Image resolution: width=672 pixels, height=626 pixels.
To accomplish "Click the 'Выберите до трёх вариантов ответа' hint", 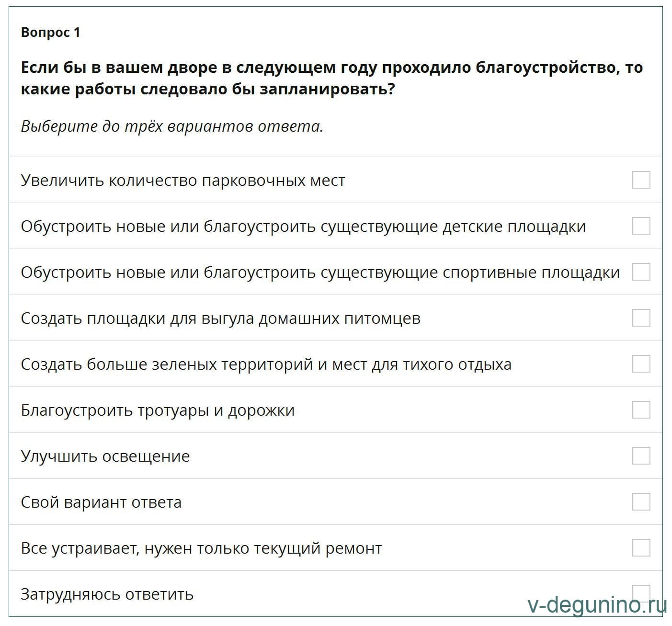I will pos(172,126).
